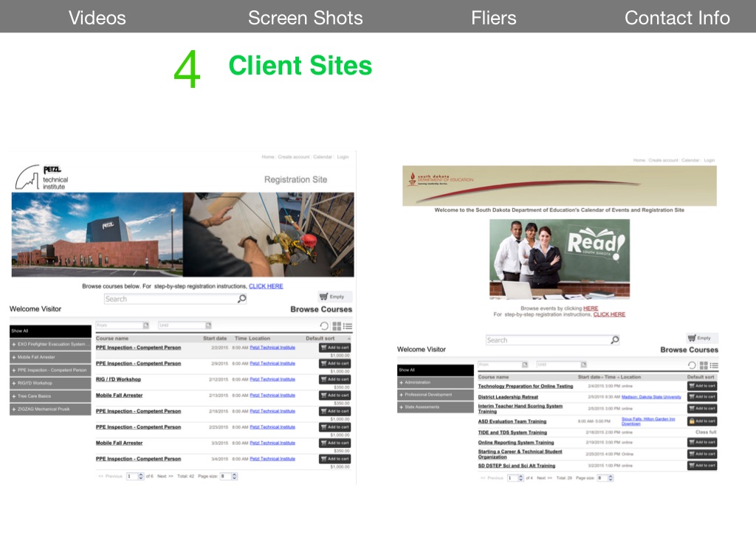
Task: Switch to list view on the South Dakota site
Action: tap(714, 365)
